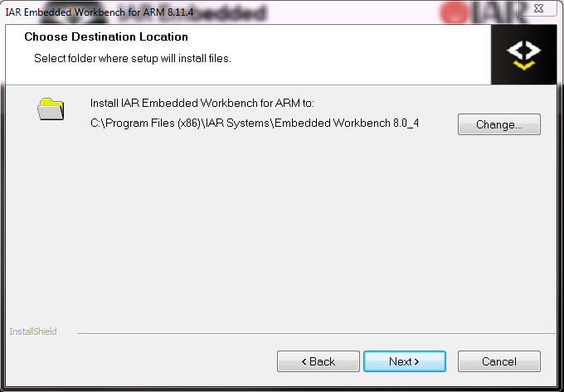Click the IAR black-and-yellow logo emblem
This screenshot has width=564, height=392.
(523, 54)
